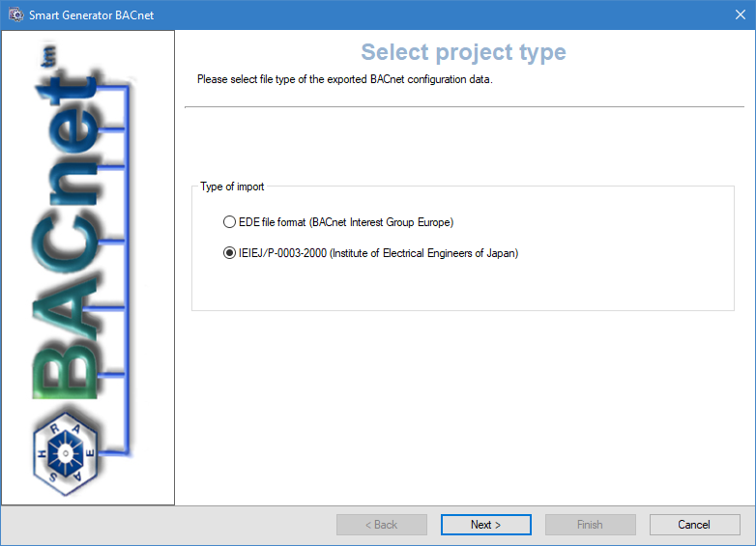
Task: Click the 'Institute of Electrical Engineers of Japan' label
Action: click(423, 253)
